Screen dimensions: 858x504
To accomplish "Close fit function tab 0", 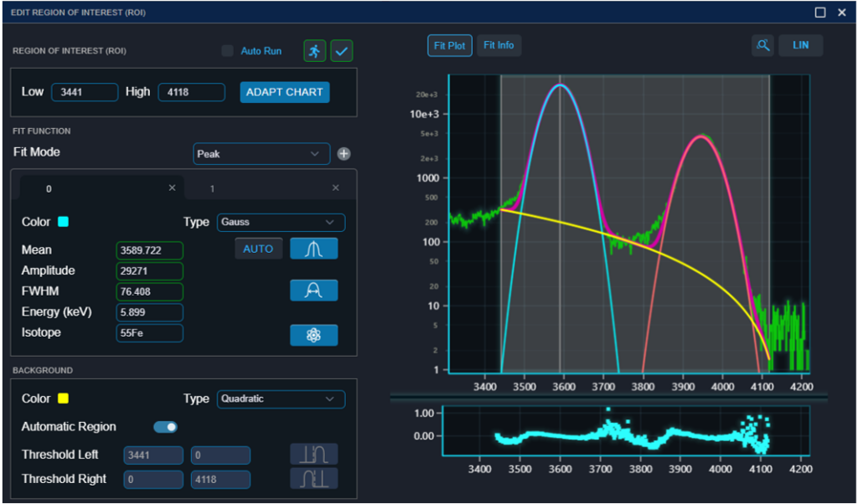I will point(172,188).
